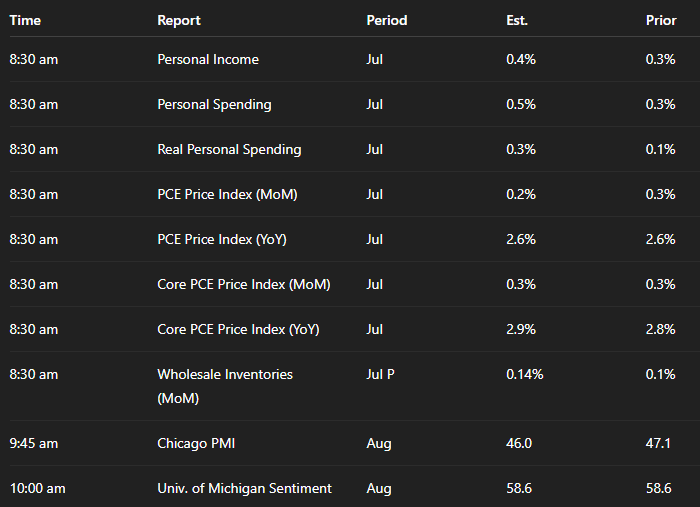Open Core PCE Price Index (YoY)
Screen dimensions: 700x507
tap(238, 330)
